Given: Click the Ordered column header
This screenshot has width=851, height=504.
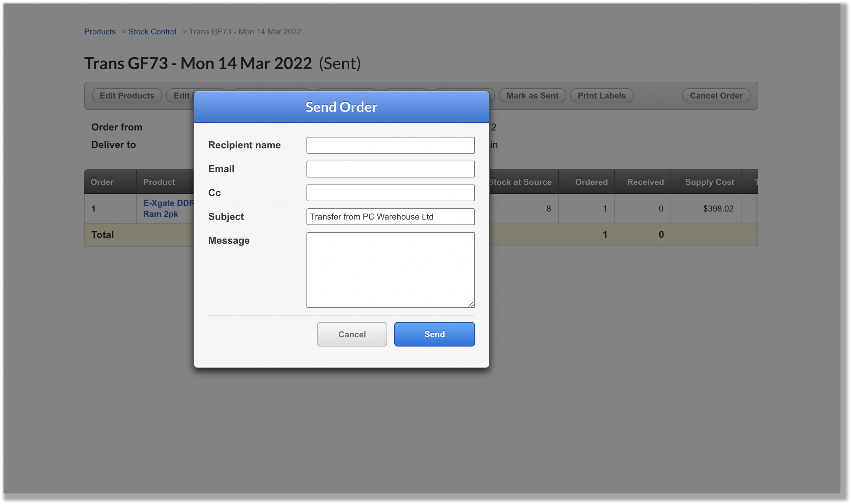Looking at the screenshot, I should pos(587,182).
